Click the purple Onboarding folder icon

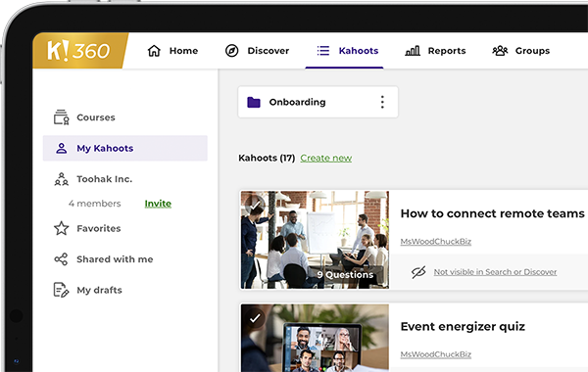[254, 102]
